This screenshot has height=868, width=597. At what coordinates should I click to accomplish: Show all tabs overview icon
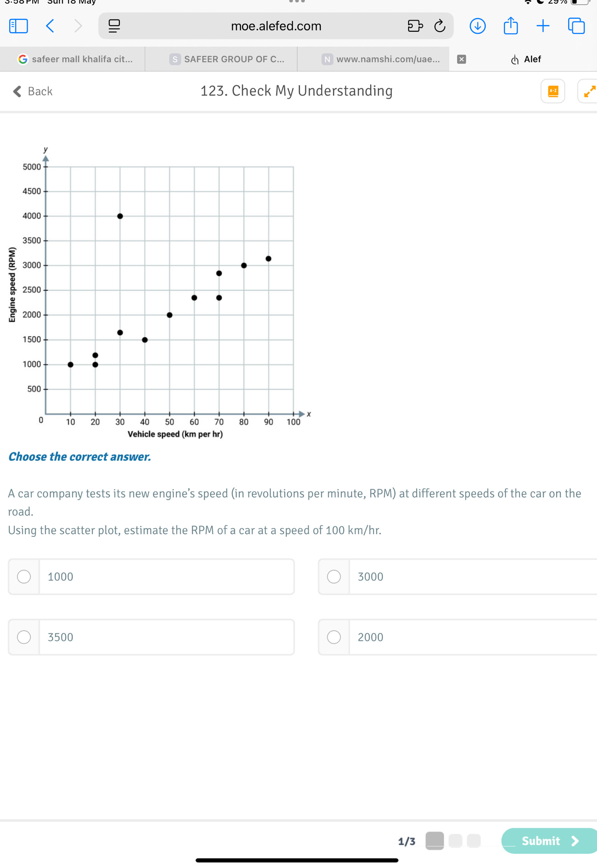[577, 26]
